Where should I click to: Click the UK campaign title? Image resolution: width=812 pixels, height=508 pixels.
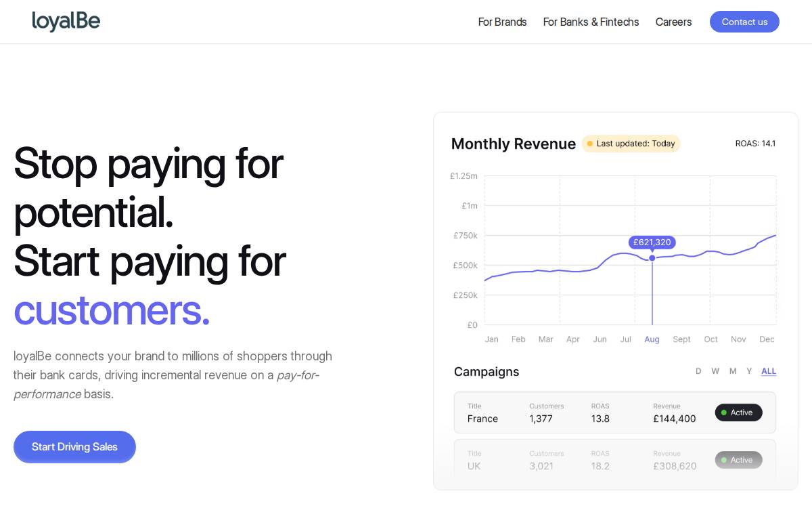pyautogui.click(x=474, y=466)
